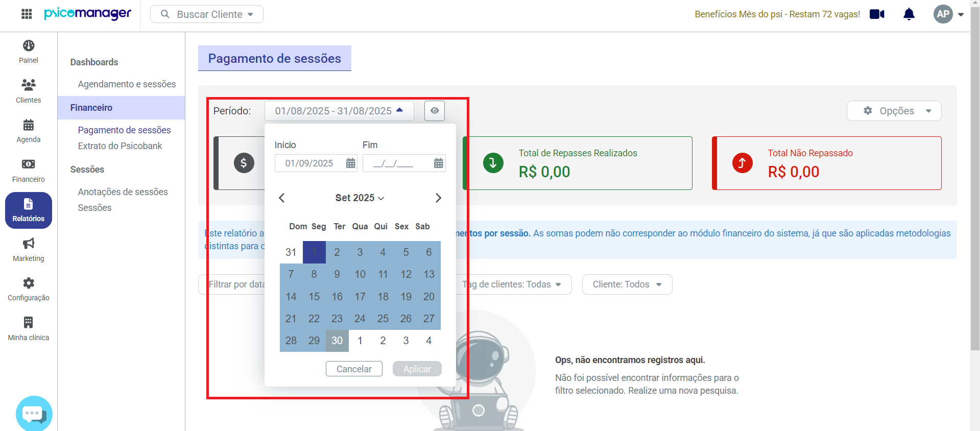Open Benefícios Mês do psi link
Viewport: 980px width, 431px height.
[777, 14]
